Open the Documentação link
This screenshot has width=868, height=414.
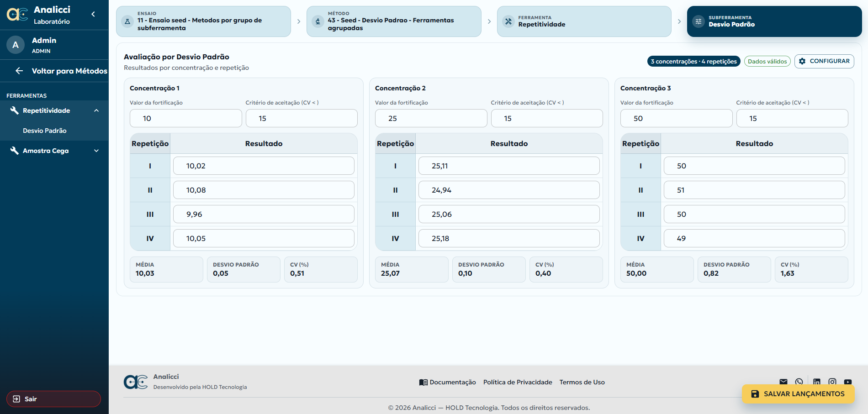(x=447, y=383)
